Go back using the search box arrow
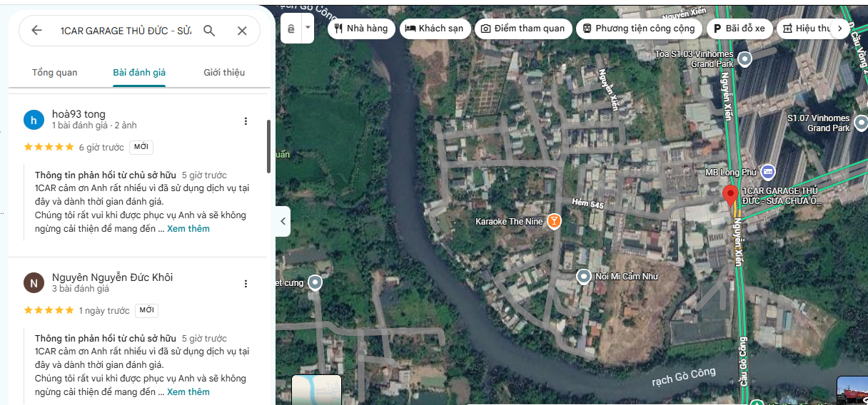868x405 pixels. (36, 31)
